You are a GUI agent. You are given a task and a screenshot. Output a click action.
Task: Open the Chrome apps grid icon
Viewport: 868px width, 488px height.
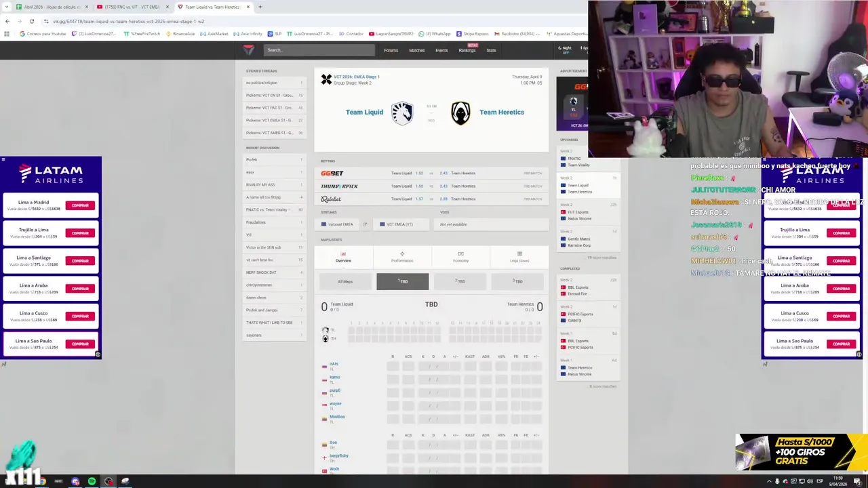pyautogui.click(x=7, y=33)
